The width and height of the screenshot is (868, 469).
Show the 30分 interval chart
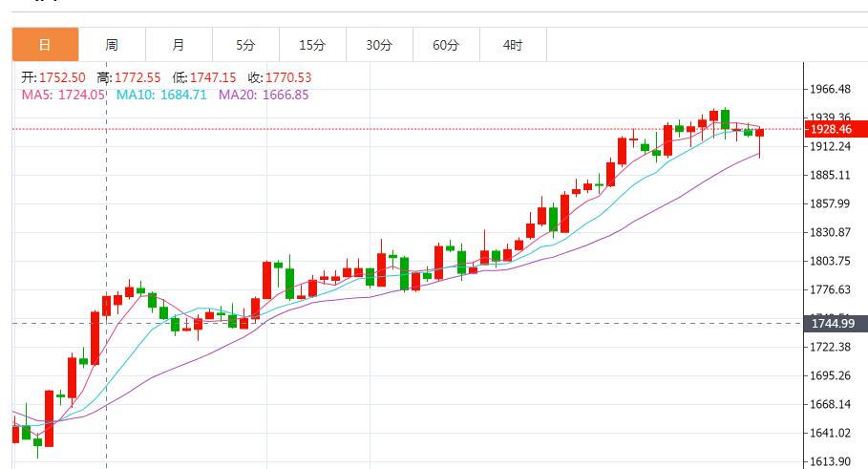coord(379,45)
